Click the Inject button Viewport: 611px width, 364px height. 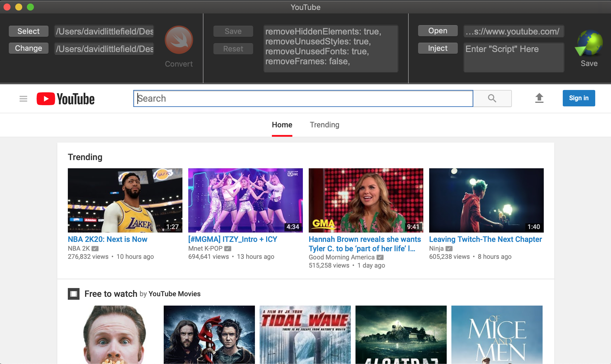pyautogui.click(x=438, y=48)
